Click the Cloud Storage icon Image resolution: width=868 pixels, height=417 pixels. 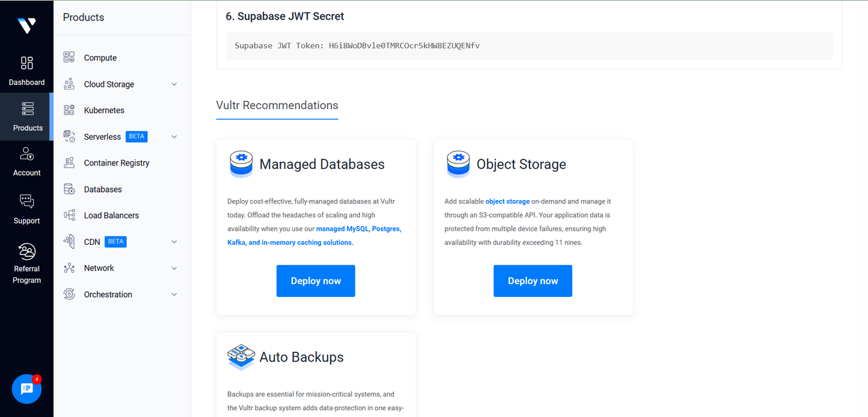click(x=69, y=84)
